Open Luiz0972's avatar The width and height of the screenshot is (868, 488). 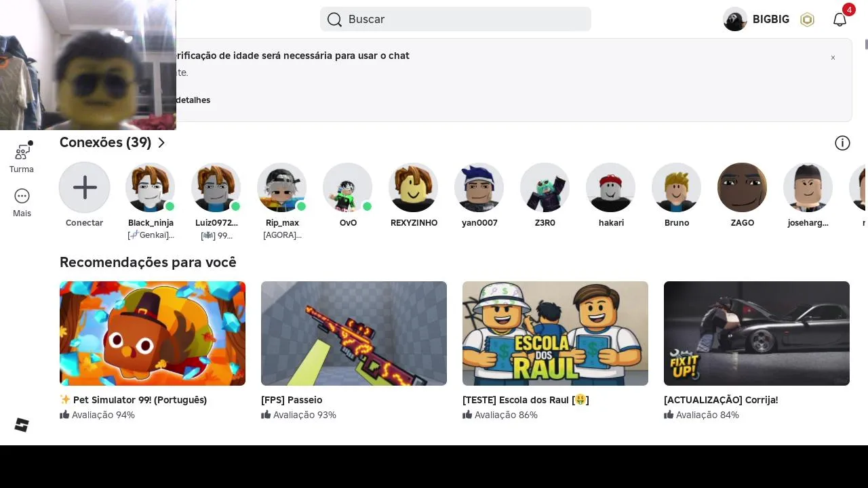point(216,187)
